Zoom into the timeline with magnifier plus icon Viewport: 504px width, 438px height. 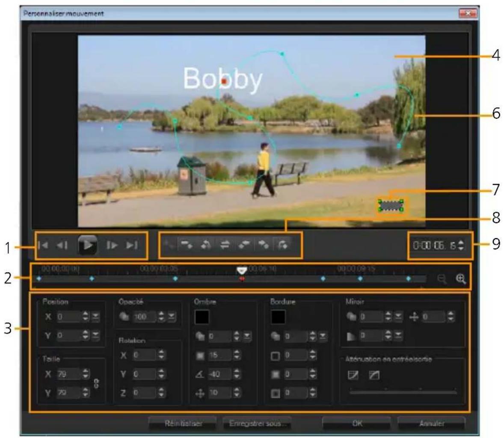[x=460, y=278]
